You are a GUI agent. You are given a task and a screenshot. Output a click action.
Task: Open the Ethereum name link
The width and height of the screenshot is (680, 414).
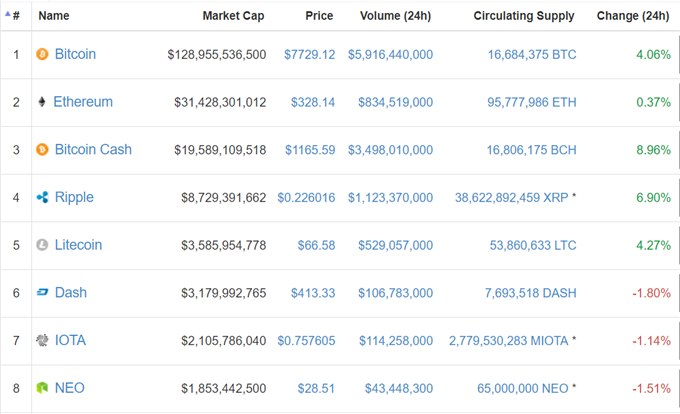[83, 102]
